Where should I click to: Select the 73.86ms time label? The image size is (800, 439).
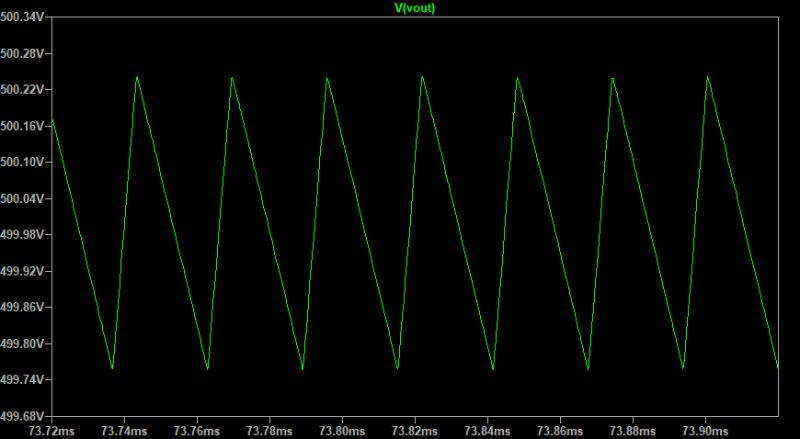click(560, 431)
